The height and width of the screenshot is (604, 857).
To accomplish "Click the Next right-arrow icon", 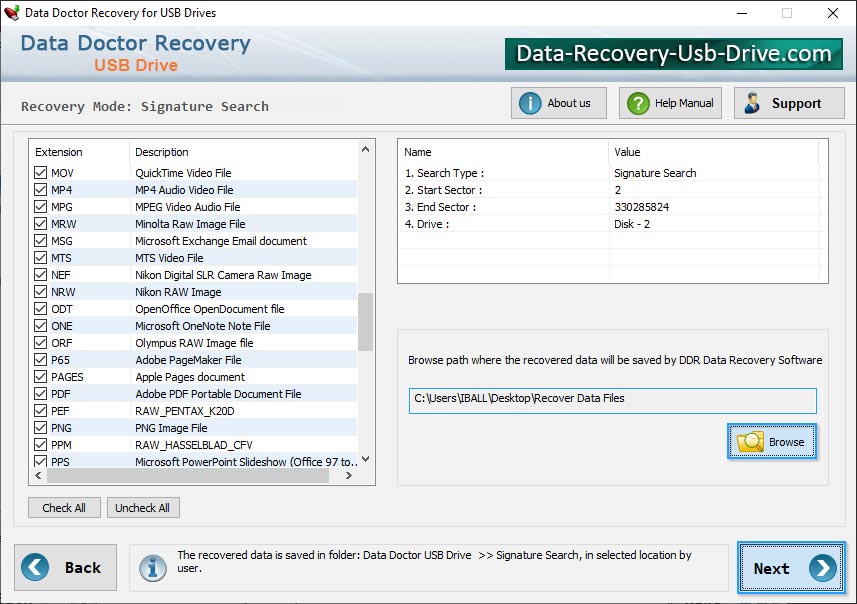I will [823, 568].
